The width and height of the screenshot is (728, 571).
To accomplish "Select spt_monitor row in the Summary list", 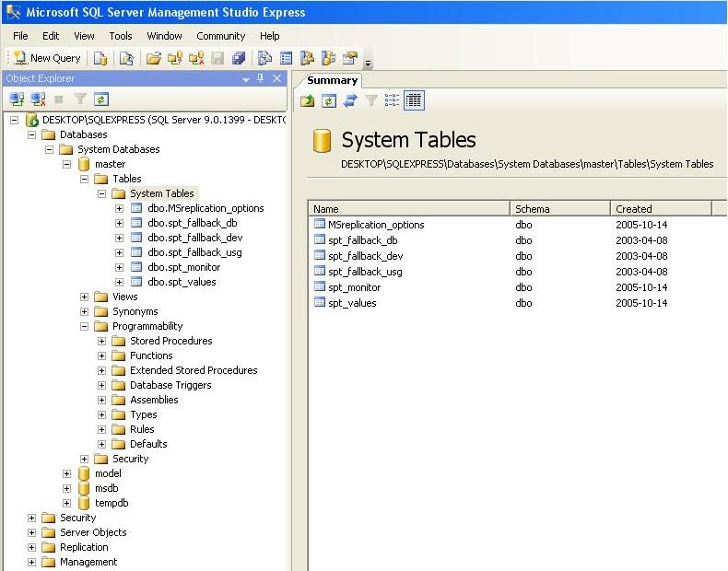I will point(354,287).
